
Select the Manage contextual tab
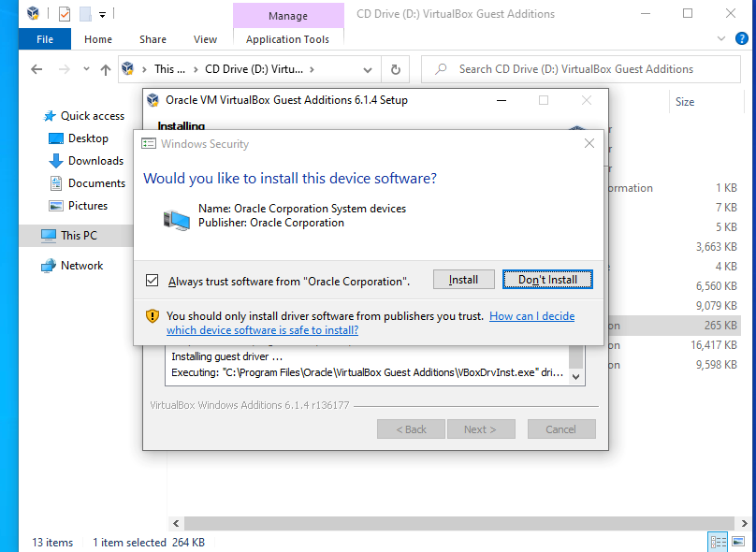288,15
